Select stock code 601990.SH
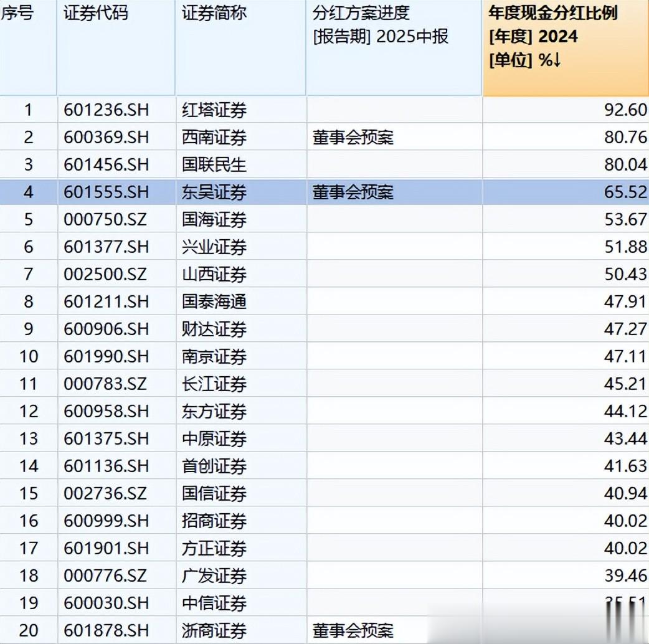Image resolution: width=649 pixels, height=644 pixels. 107,356
